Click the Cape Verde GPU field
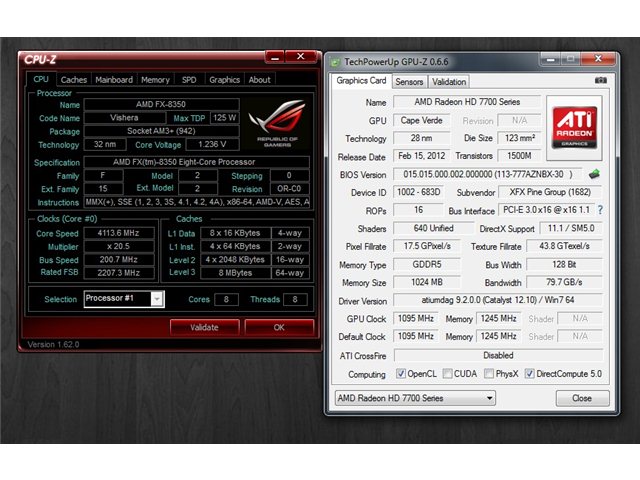The height and width of the screenshot is (480, 640). click(x=422, y=120)
